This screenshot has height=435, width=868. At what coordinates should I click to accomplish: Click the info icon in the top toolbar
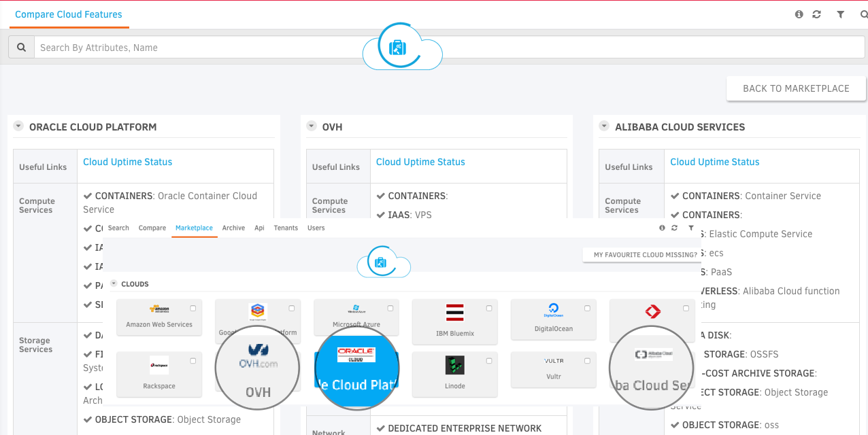click(x=799, y=14)
